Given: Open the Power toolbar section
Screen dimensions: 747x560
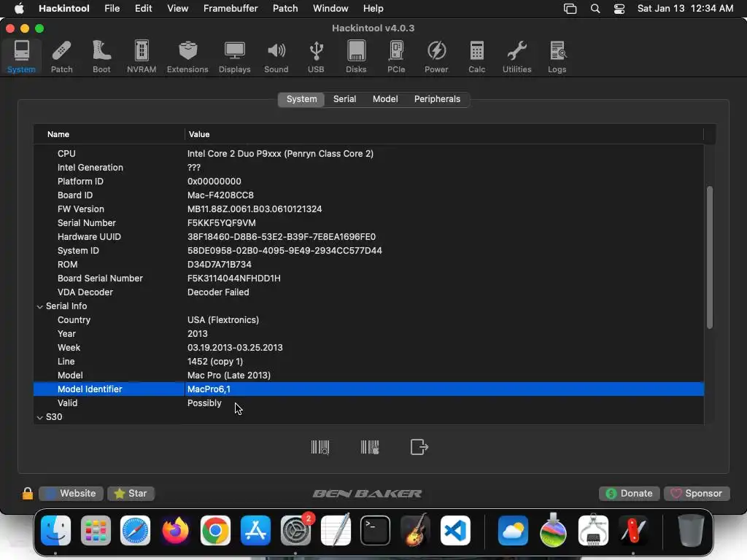Looking at the screenshot, I should click(436, 57).
